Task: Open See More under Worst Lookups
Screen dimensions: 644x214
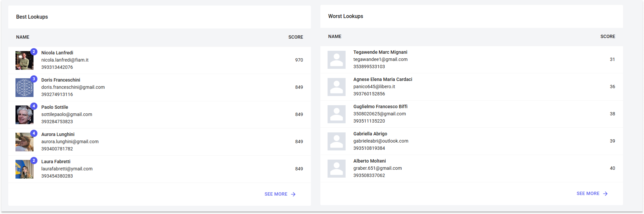Action: (x=588, y=194)
